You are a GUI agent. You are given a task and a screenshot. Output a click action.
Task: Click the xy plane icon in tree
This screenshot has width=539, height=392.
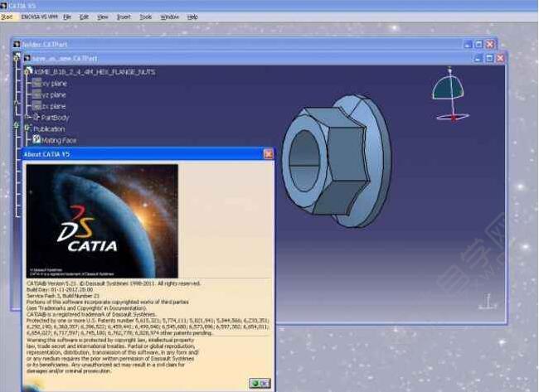tap(36, 83)
